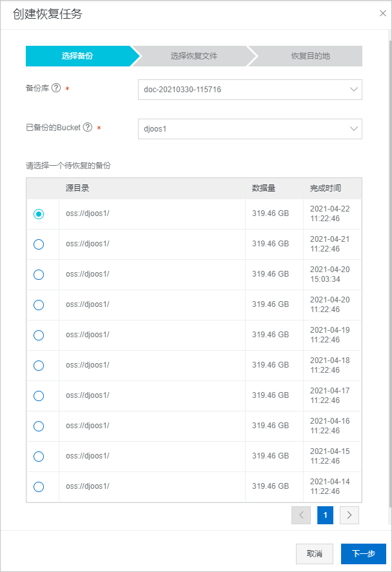
Task: Select backup completed 2021-04-16 11:22:46
Action: [39, 426]
